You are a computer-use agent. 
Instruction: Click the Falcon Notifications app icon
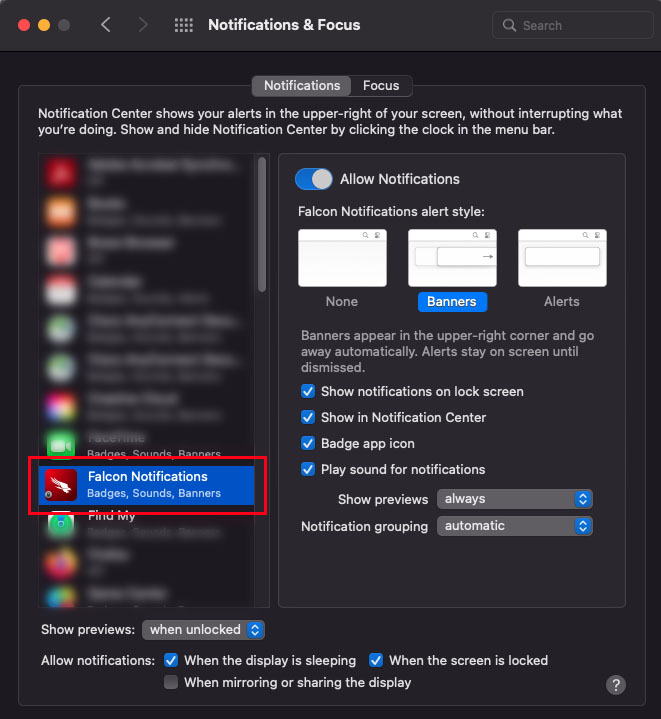pyautogui.click(x=62, y=485)
